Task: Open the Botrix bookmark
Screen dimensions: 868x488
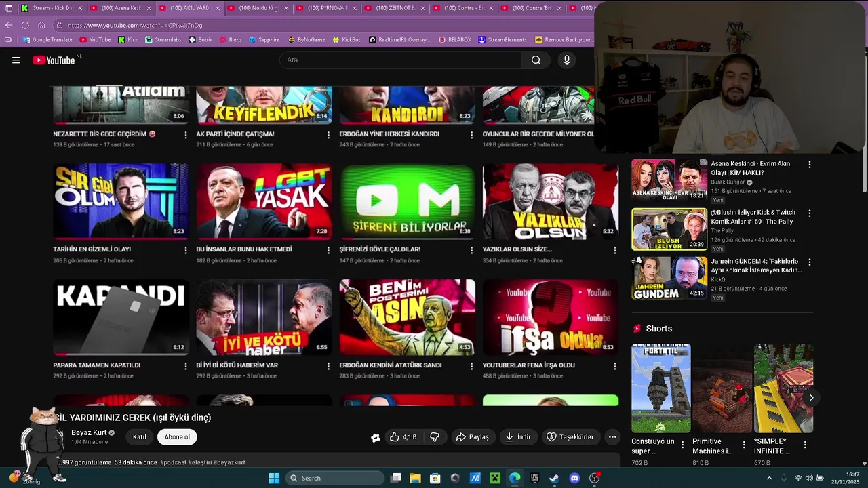Action: point(200,40)
